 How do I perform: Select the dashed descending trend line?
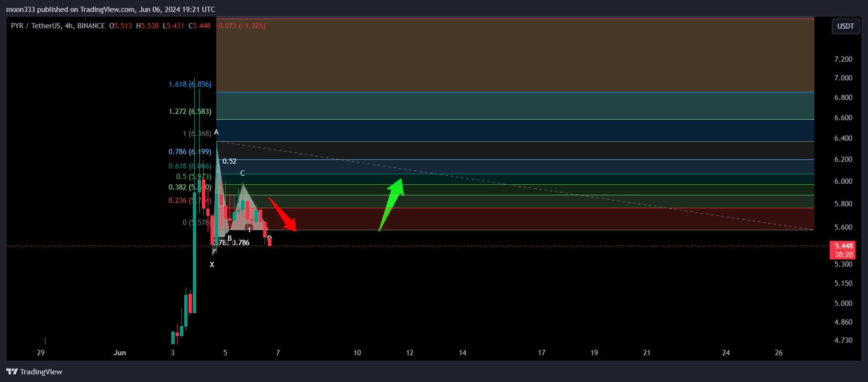tap(515, 185)
